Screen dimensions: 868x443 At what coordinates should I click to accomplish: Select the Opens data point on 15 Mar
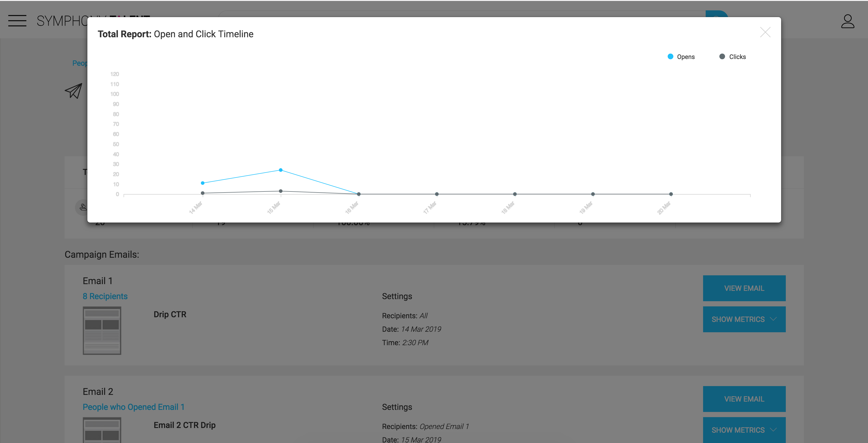tap(281, 170)
